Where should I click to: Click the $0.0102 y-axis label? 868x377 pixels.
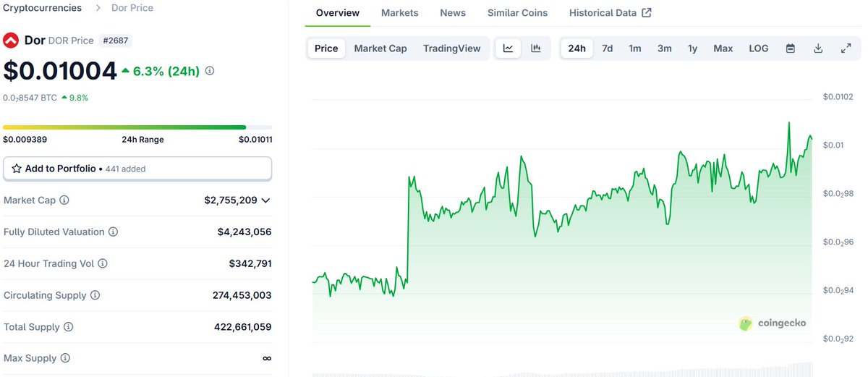pyautogui.click(x=838, y=97)
